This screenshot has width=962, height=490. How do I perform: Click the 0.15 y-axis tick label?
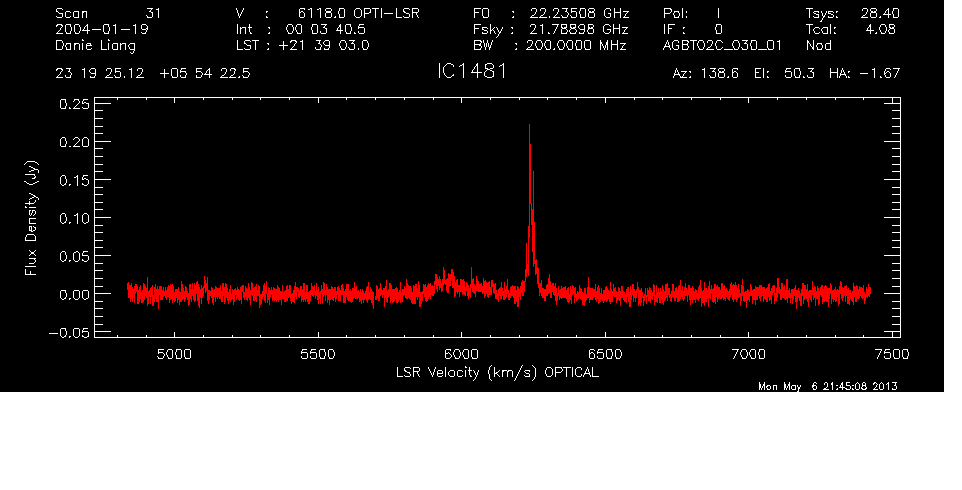pyautogui.click(x=74, y=180)
